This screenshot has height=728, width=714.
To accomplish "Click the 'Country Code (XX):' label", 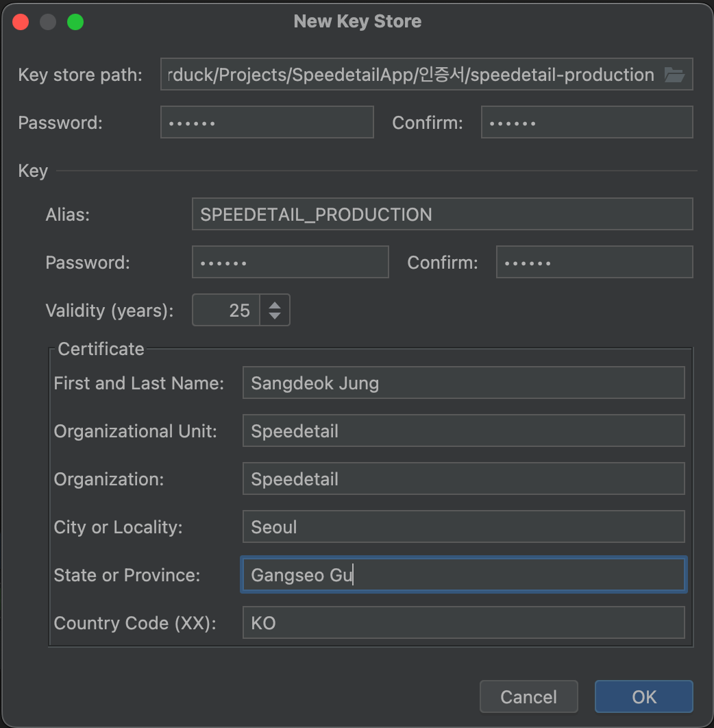I will (x=135, y=623).
